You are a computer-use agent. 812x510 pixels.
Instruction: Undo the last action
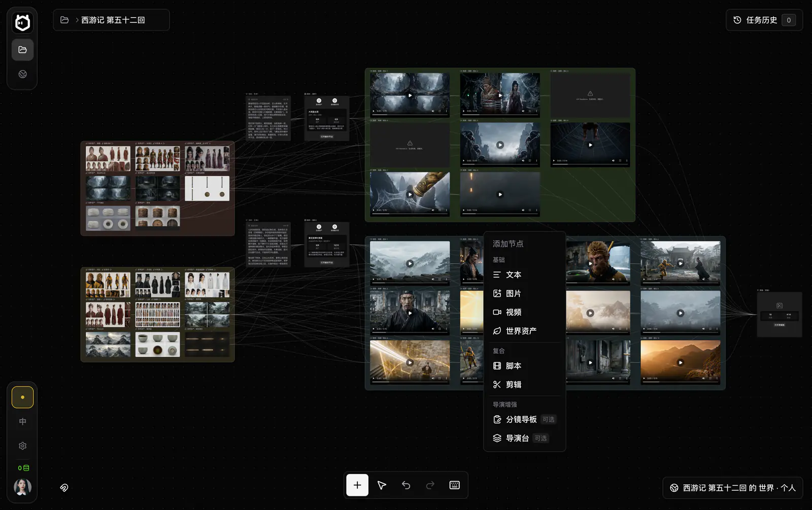coord(406,485)
